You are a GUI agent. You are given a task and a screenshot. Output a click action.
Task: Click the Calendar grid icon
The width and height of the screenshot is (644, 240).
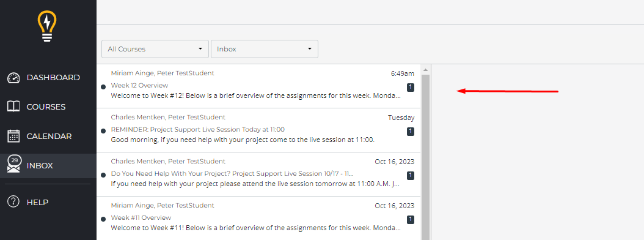coord(13,137)
